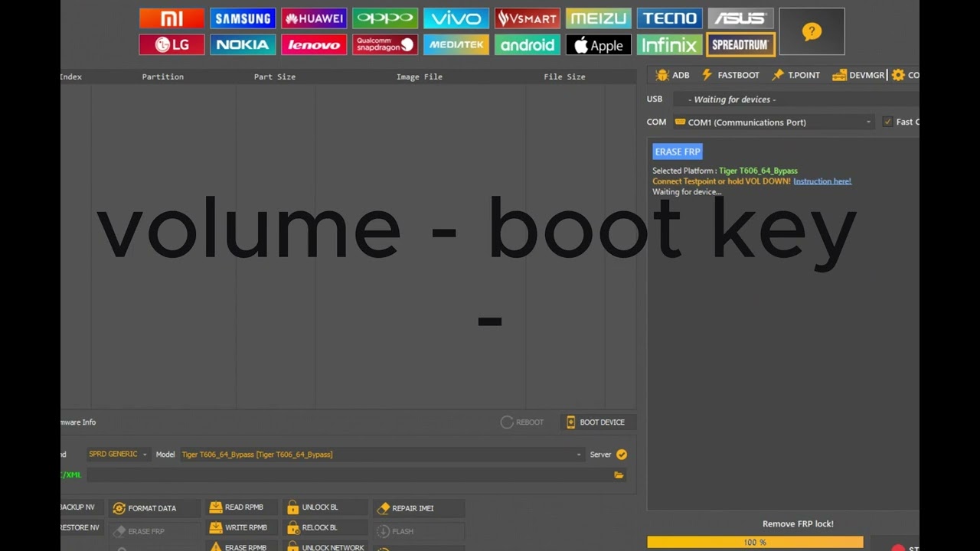
Task: Click the greyed FLASH button
Action: coord(419,531)
